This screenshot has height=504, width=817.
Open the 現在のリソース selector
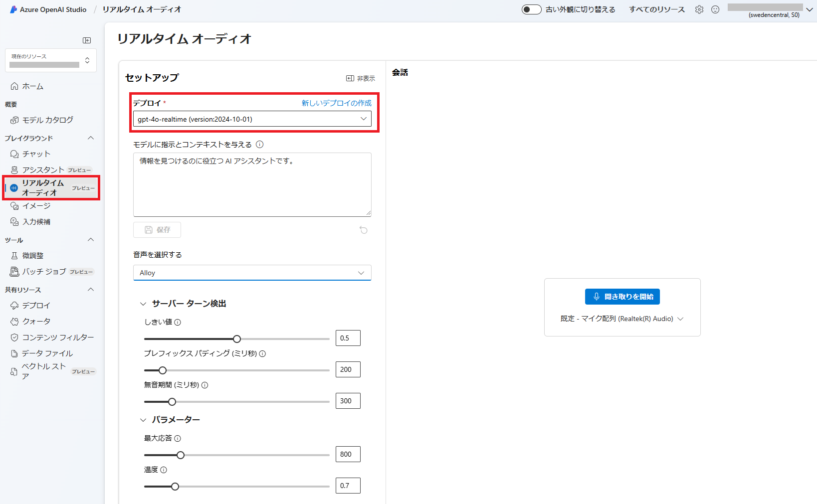51,60
